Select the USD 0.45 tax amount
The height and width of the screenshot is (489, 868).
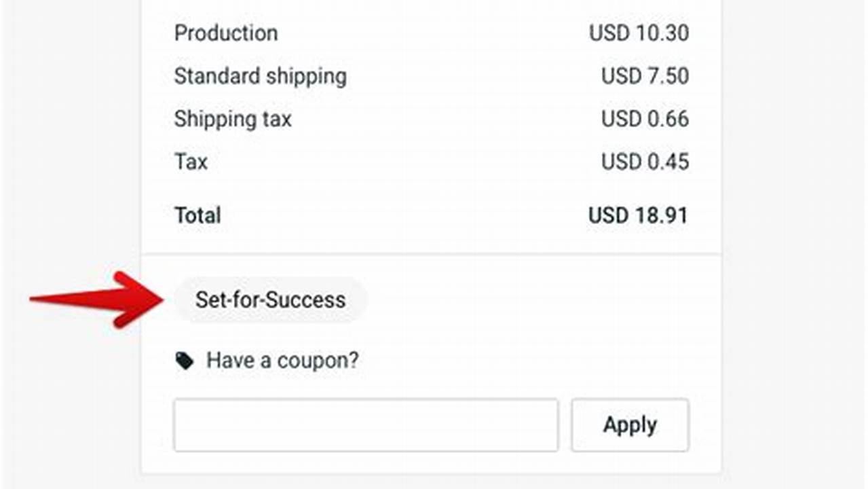(645, 162)
